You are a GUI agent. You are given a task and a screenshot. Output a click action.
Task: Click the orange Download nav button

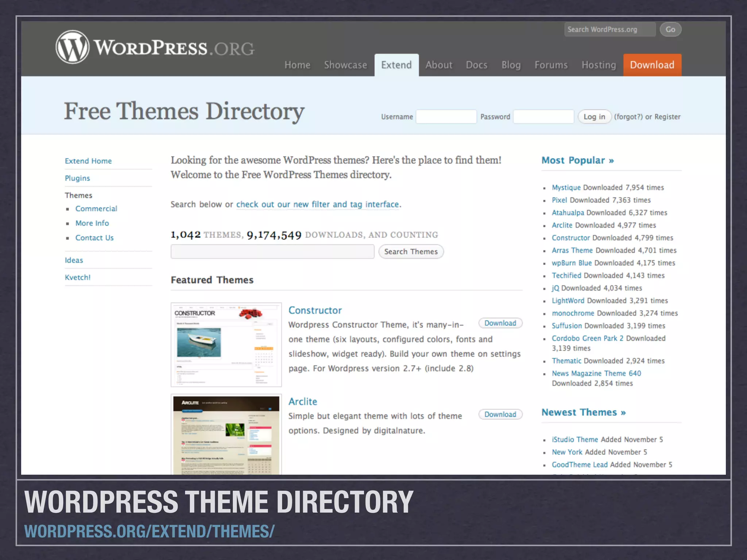(652, 65)
